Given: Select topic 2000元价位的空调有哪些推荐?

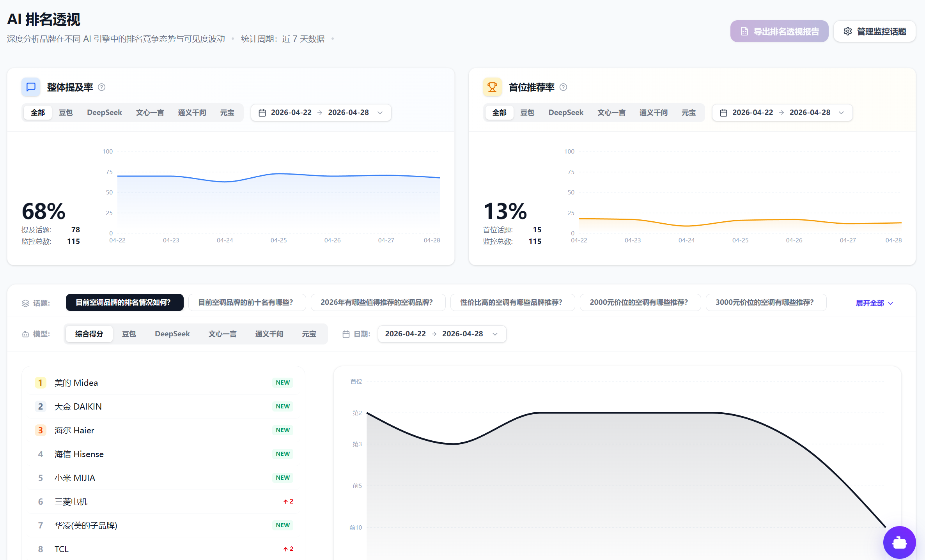Looking at the screenshot, I should coord(640,302).
